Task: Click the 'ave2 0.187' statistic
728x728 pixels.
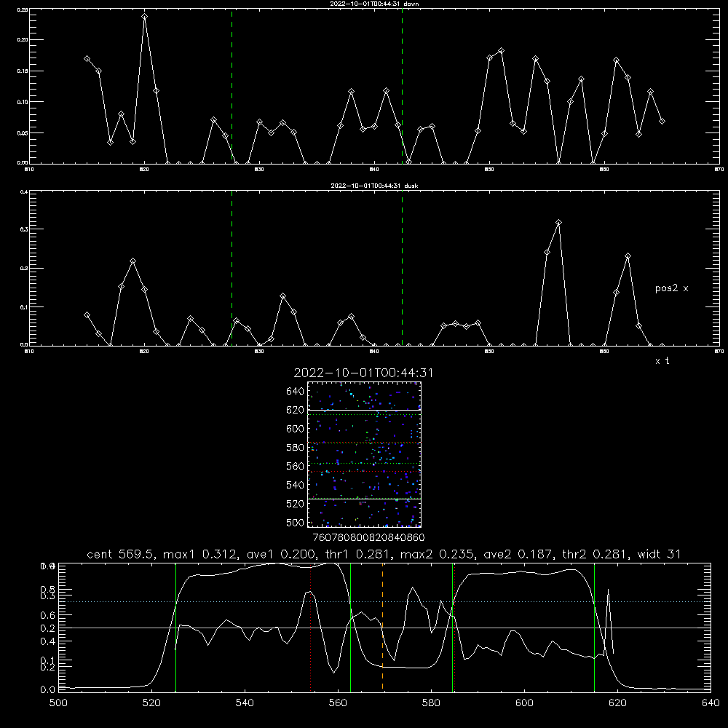Action: pyautogui.click(x=518, y=554)
